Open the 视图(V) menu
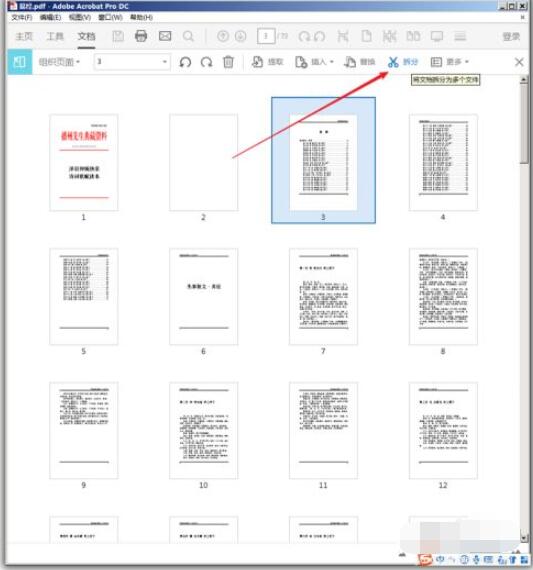The width and height of the screenshot is (533, 570). click(80, 17)
